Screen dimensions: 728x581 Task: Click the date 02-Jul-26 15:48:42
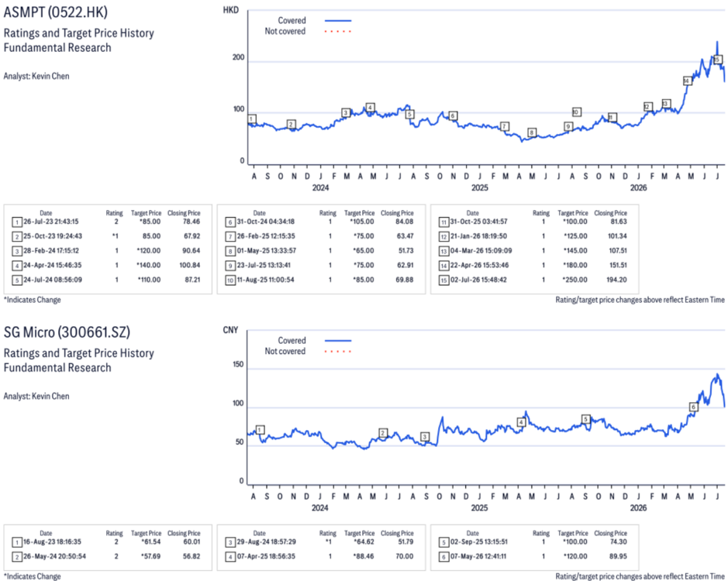click(478, 280)
